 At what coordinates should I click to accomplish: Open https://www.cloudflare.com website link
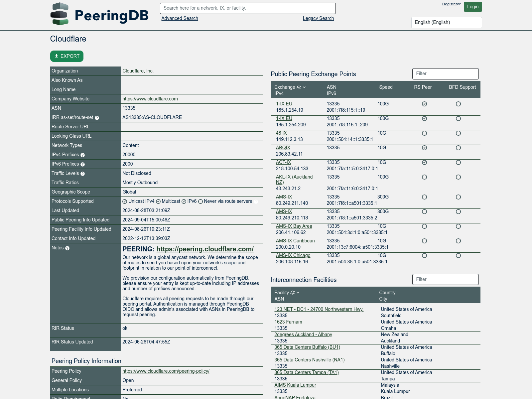150,99
